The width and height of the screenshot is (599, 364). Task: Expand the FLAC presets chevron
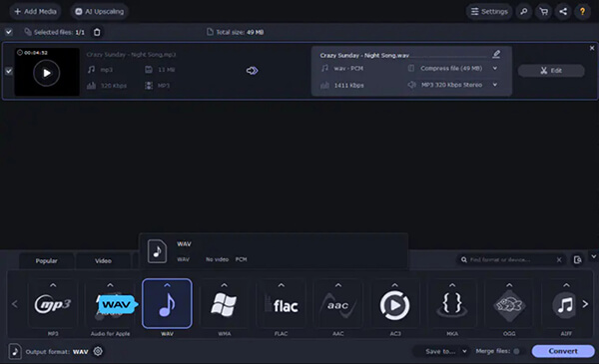[x=282, y=285]
